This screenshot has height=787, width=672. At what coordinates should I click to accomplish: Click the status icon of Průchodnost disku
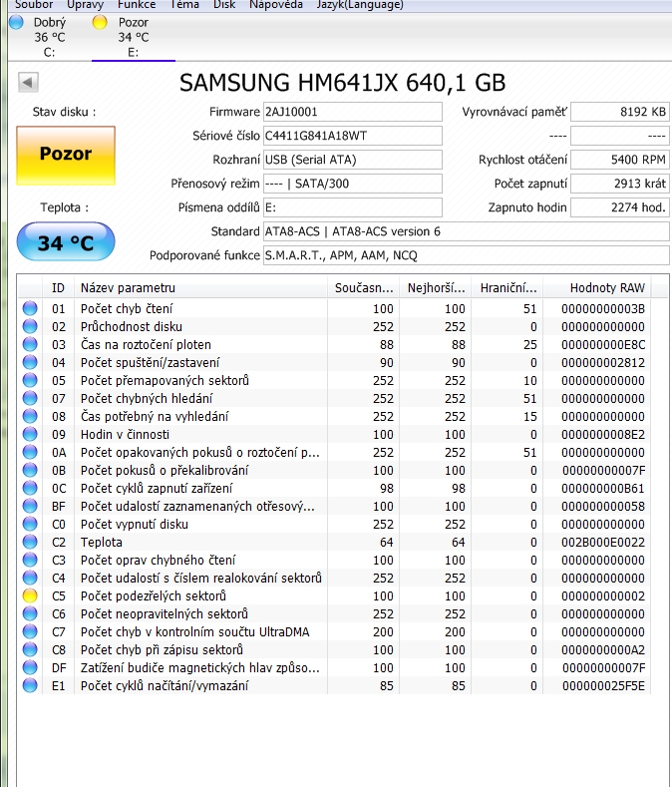pos(30,326)
